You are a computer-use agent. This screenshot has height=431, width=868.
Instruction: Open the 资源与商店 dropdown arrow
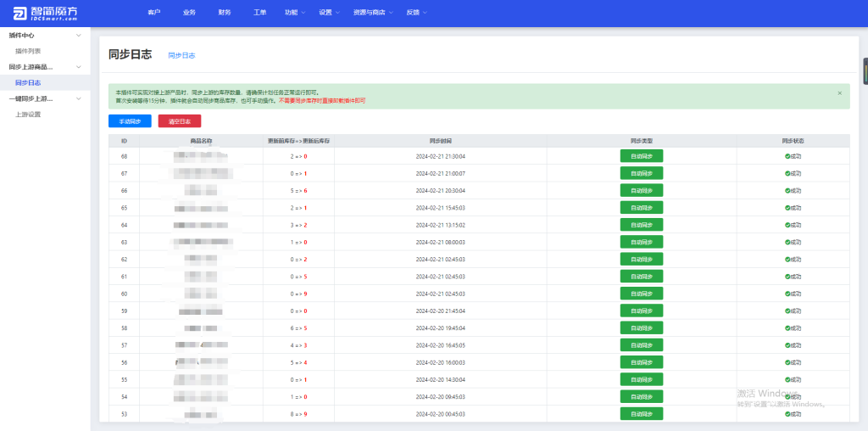pyautogui.click(x=391, y=13)
